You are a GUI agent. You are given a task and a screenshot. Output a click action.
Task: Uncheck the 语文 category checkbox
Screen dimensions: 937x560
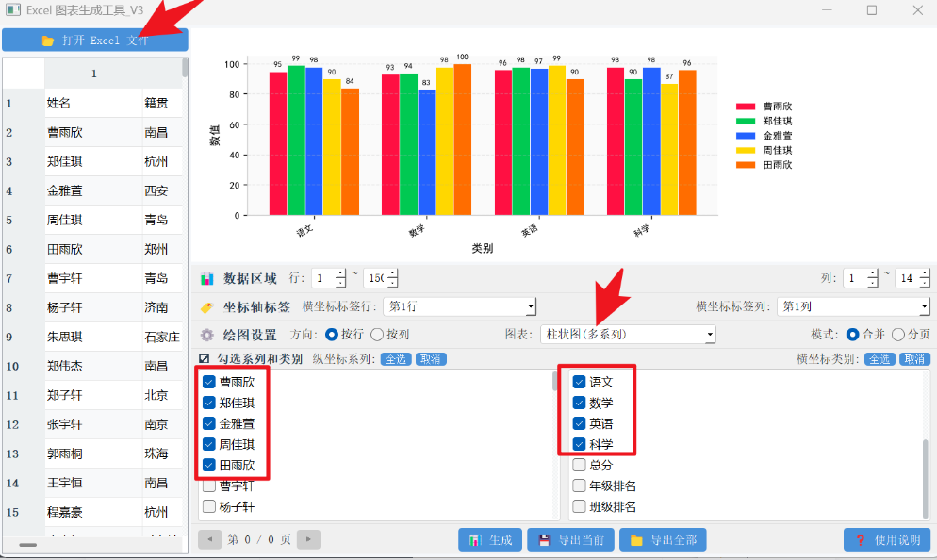(579, 382)
